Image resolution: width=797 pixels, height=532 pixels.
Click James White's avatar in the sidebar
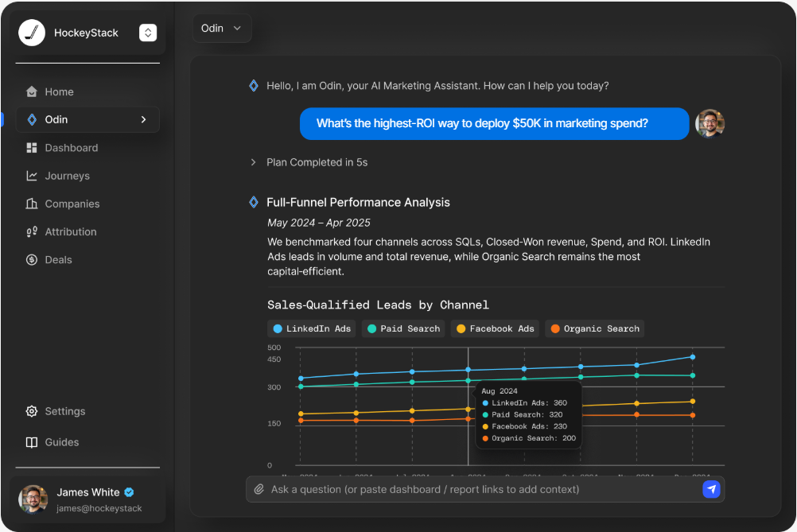tap(33, 499)
